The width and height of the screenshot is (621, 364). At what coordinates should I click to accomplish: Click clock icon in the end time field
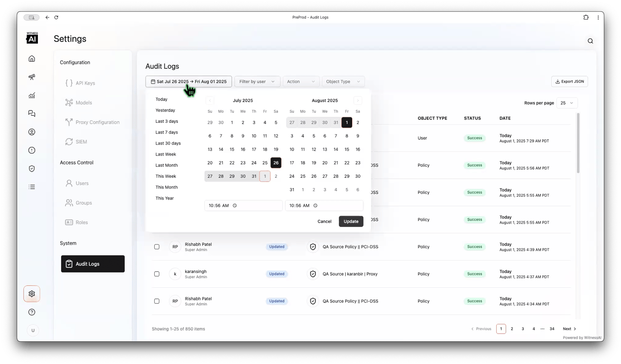pyautogui.click(x=315, y=206)
